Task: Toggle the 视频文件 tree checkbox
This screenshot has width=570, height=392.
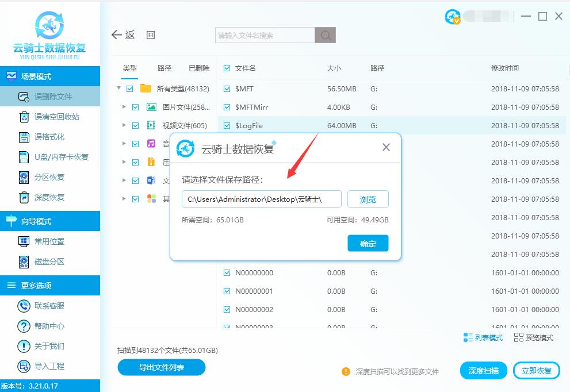Action: [x=136, y=126]
